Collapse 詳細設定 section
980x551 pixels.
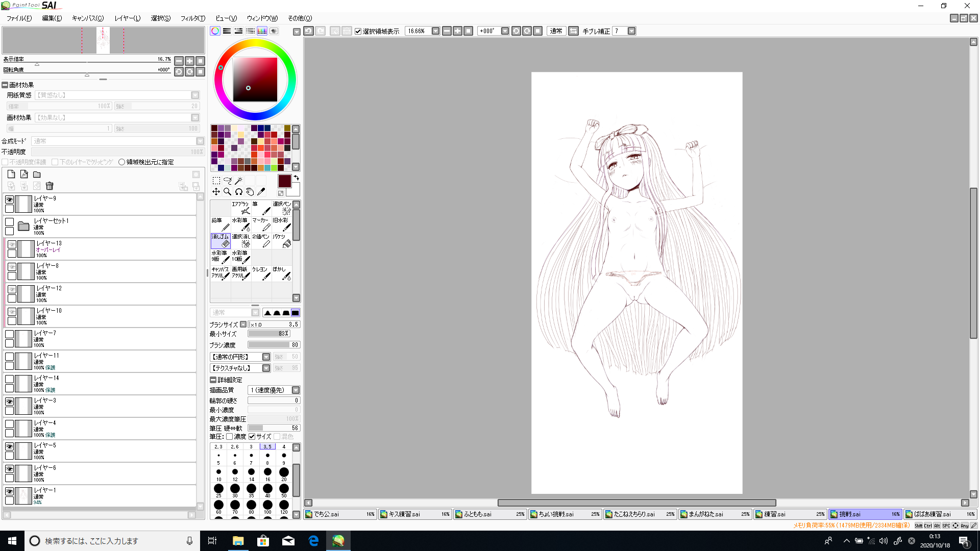(x=213, y=380)
